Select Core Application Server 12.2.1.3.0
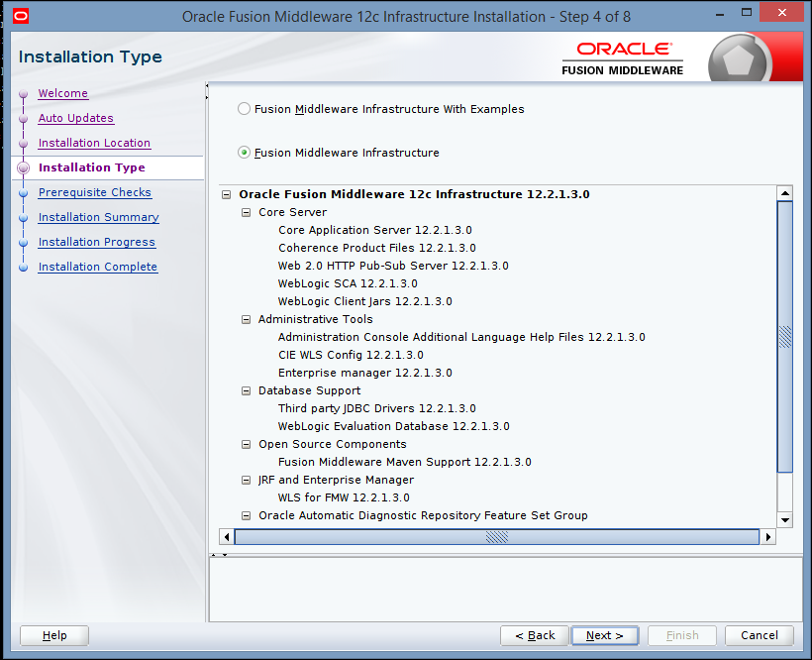Image resolution: width=812 pixels, height=660 pixels. tap(375, 230)
